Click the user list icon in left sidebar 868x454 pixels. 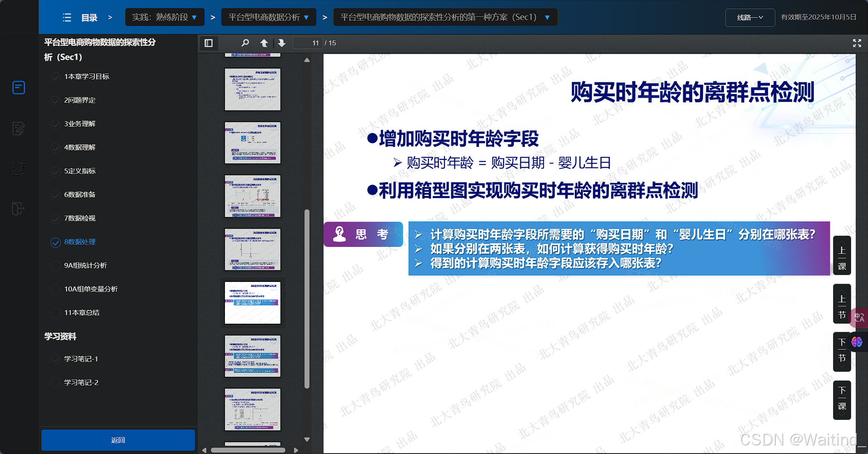pyautogui.click(x=19, y=168)
